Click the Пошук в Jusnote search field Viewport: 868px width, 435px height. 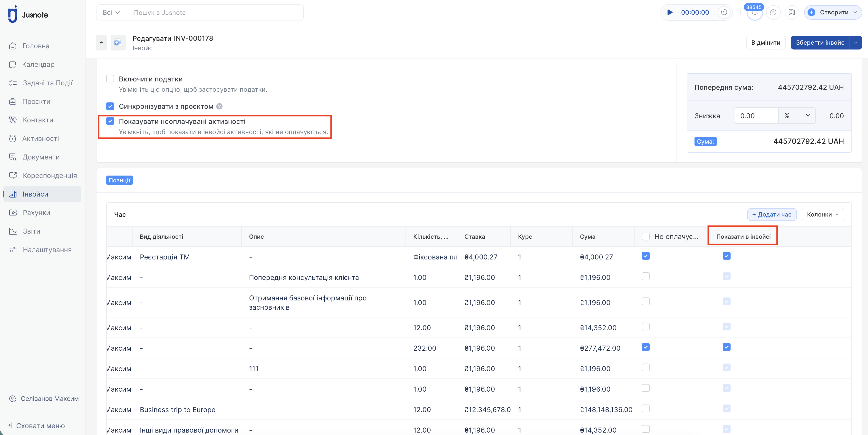click(215, 12)
